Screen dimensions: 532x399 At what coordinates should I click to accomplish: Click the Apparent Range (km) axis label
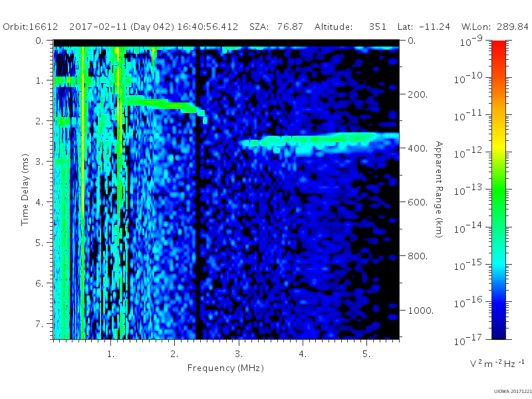[x=439, y=190]
